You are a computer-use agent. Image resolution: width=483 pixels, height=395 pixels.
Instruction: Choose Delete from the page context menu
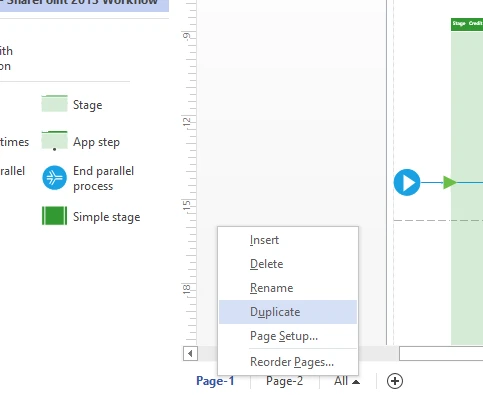pyautogui.click(x=288, y=264)
